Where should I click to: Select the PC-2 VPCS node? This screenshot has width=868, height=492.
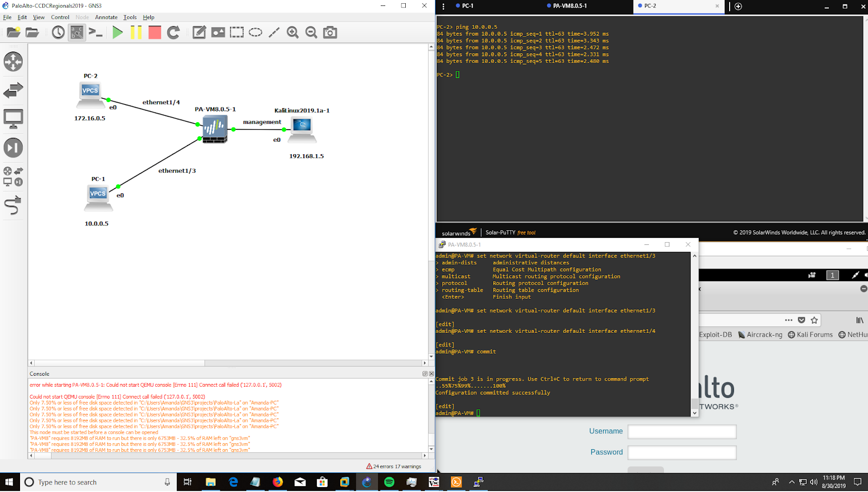pos(90,94)
